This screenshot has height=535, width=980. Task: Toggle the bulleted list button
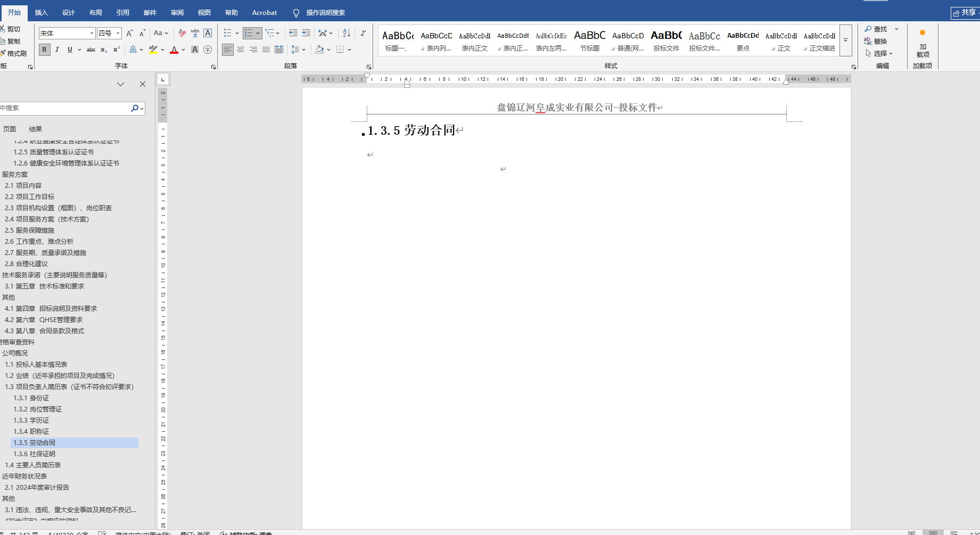point(227,33)
